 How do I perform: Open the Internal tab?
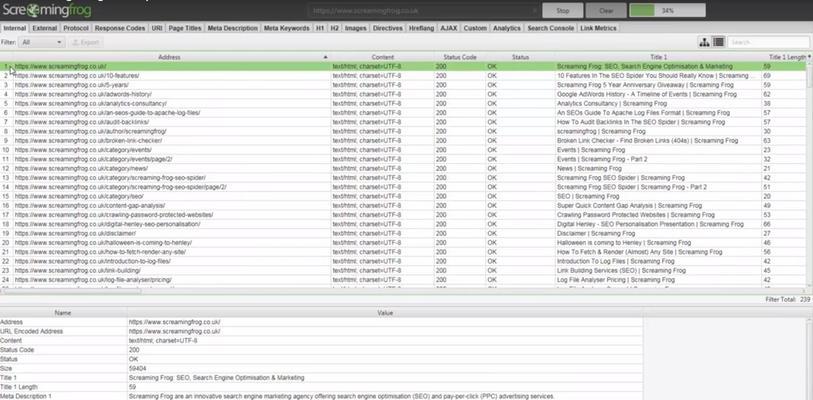pos(15,29)
